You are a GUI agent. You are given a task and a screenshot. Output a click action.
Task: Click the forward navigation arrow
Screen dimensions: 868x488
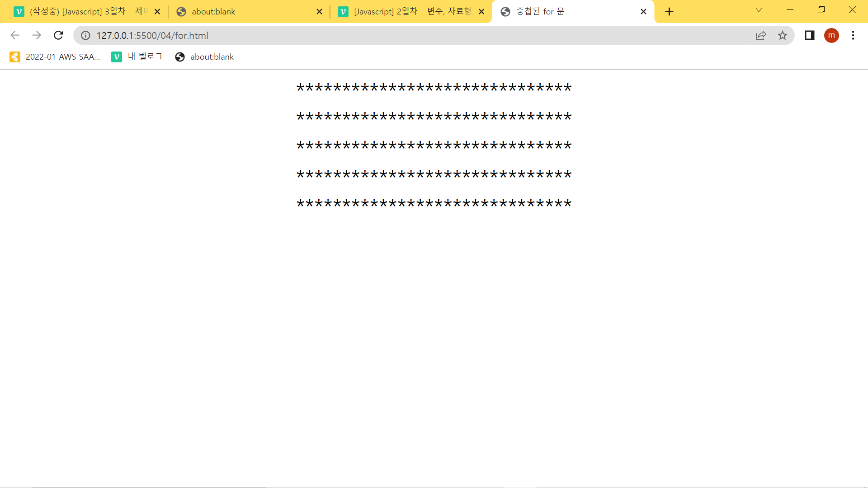(x=37, y=35)
